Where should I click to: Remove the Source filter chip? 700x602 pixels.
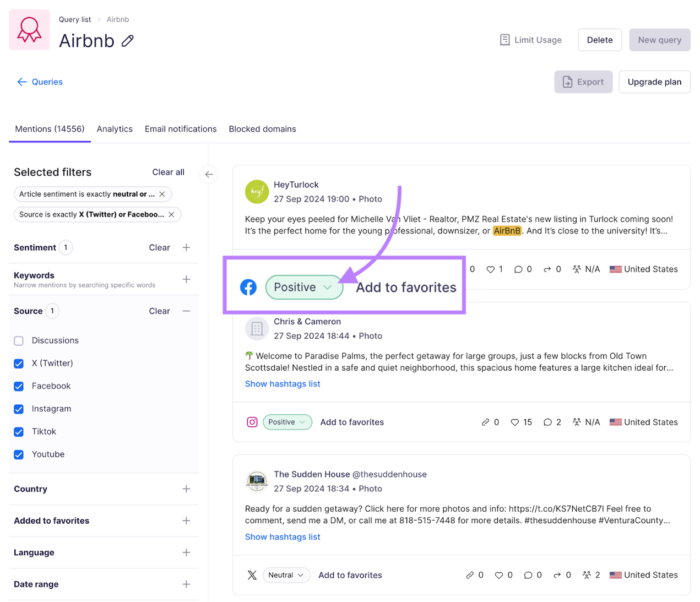pyautogui.click(x=171, y=214)
